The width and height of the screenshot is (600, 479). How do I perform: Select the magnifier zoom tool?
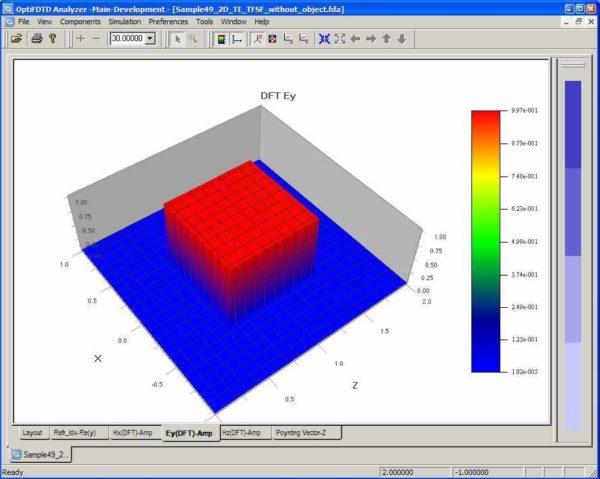pos(192,38)
